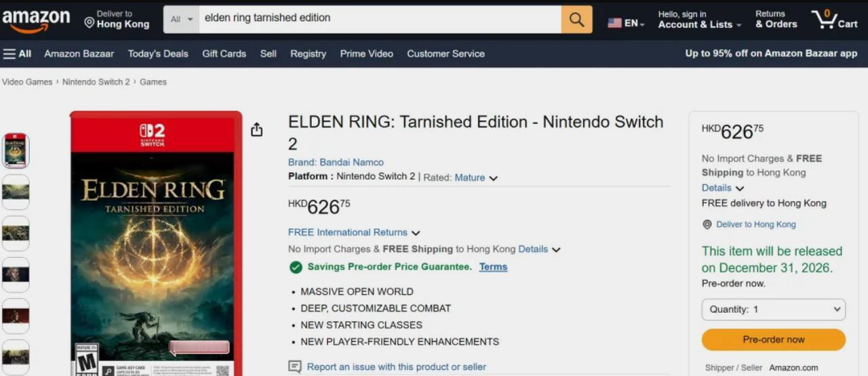868x376 pixels.
Task: Click the search box with elden ring text
Action: tap(380, 18)
